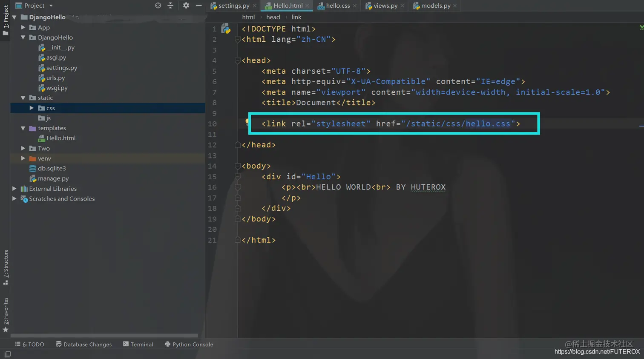
Task: Expand the Two folder
Action: point(23,148)
